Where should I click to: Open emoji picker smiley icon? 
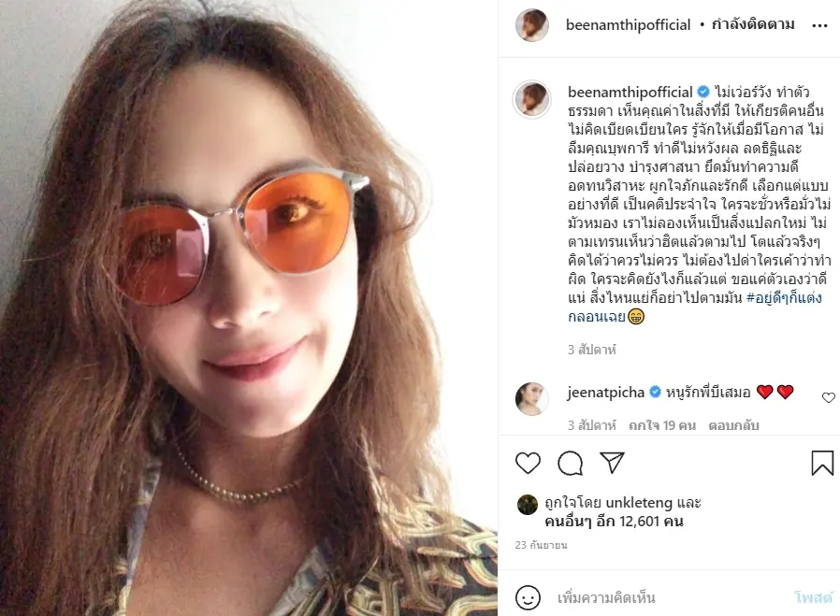529,597
